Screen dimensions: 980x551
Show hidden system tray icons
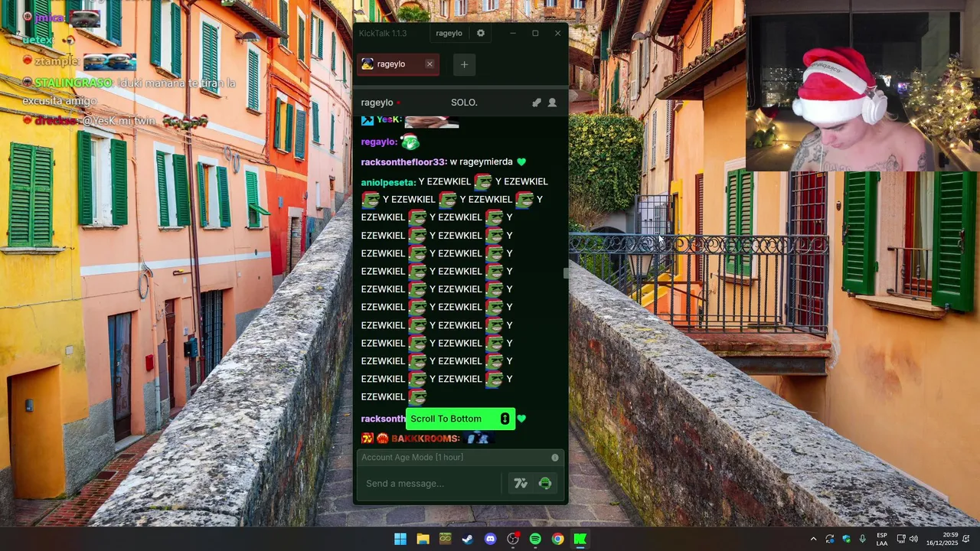pyautogui.click(x=813, y=539)
